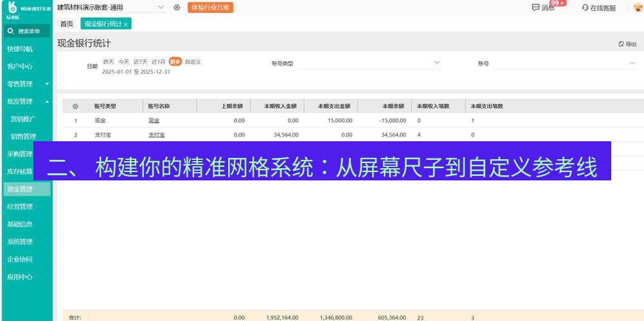The width and height of the screenshot is (644, 321).
Task: Select 今天 date filter
Action: click(123, 62)
